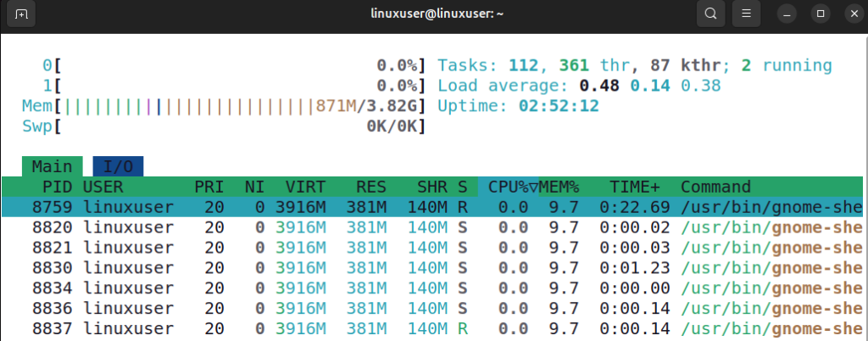
Task: Select the Main tab in htop
Action: (52, 166)
